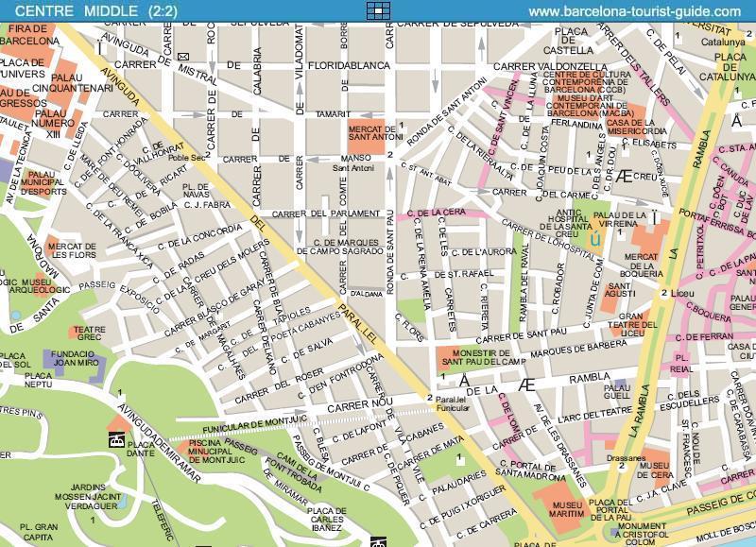Open the www.barcelona-tourist-guide.com link
The width and height of the screenshot is (756, 547).
(x=634, y=11)
